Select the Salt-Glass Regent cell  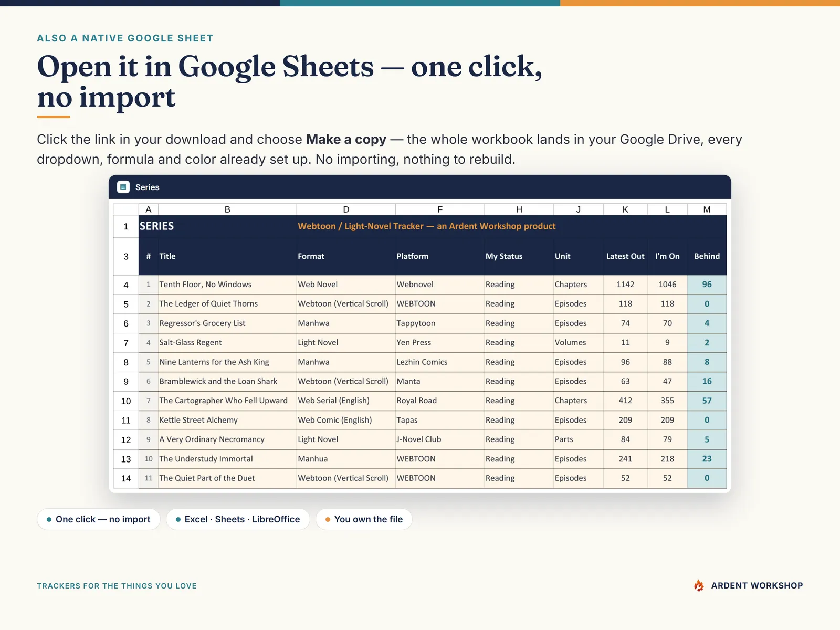coord(227,343)
